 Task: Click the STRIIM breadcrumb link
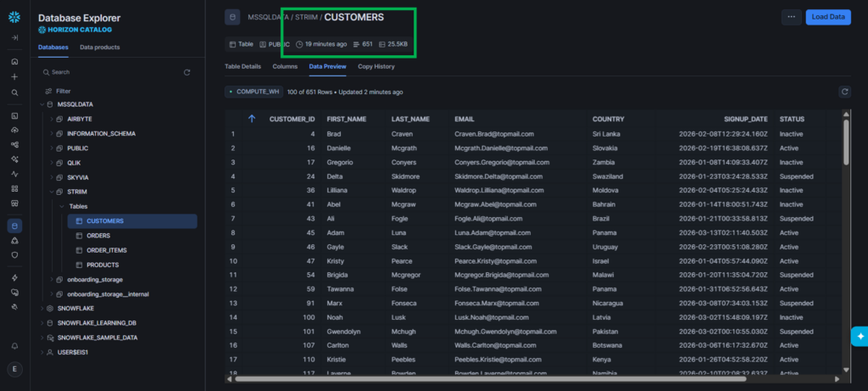[x=306, y=17]
